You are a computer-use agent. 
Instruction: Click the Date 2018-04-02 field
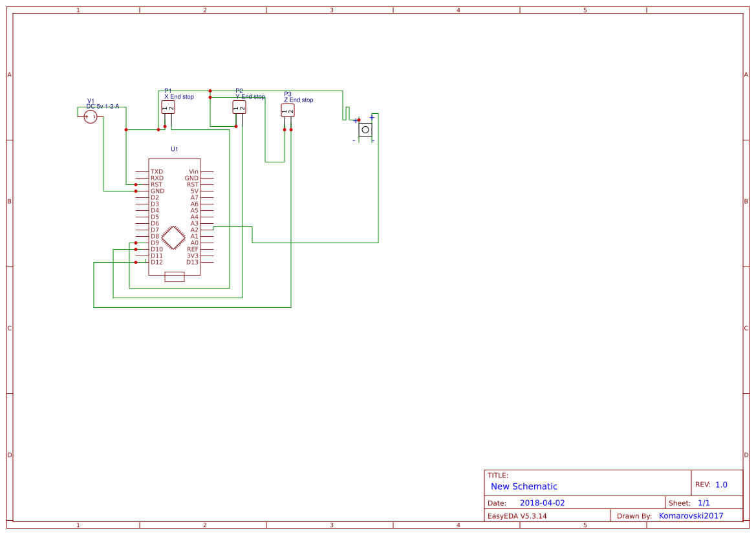[542, 502]
